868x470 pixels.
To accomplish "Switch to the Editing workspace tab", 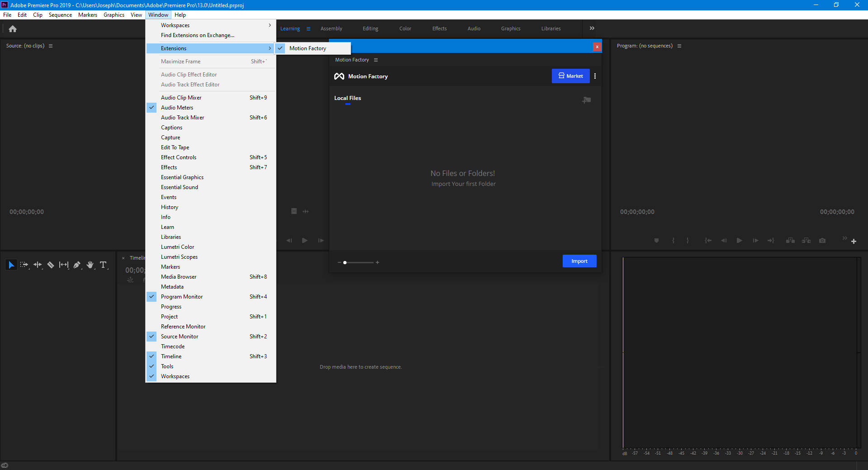I will (x=370, y=28).
